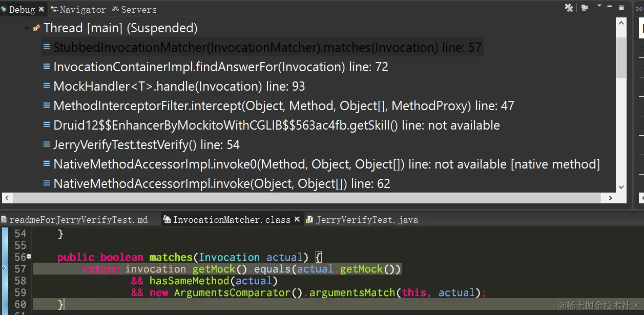Click the current instruction pointer at line 57
The image size is (644, 315).
point(4,268)
